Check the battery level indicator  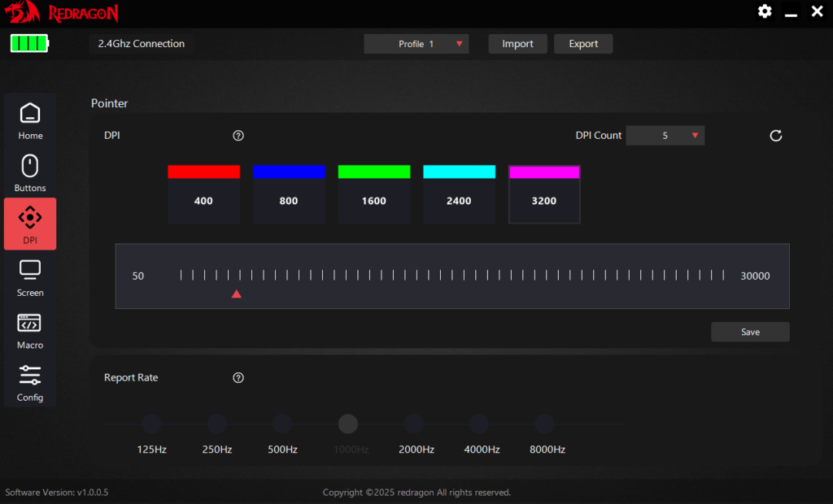[x=29, y=44]
